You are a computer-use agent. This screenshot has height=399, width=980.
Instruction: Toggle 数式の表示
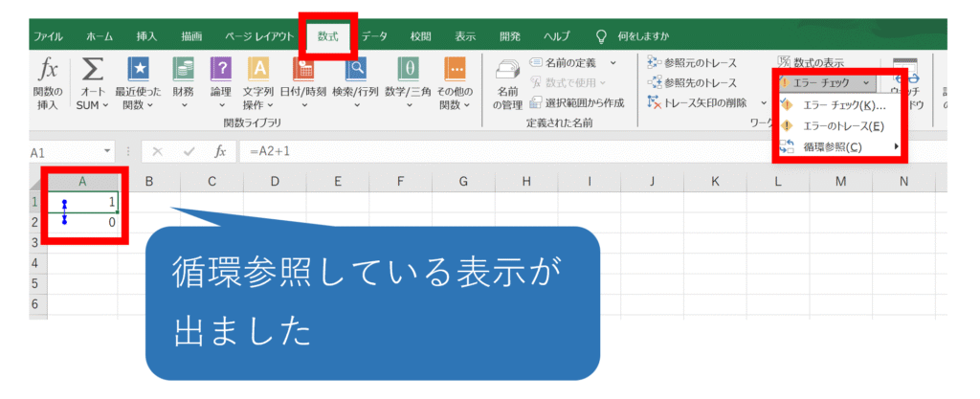[x=811, y=62]
